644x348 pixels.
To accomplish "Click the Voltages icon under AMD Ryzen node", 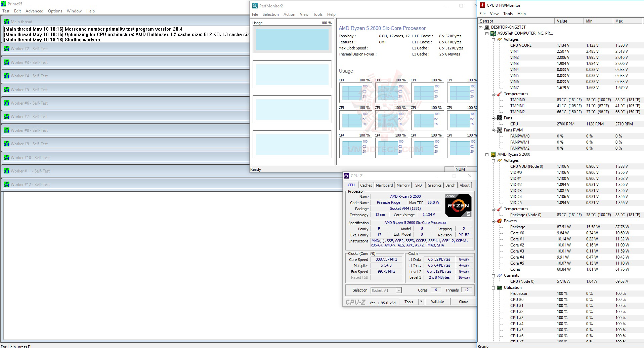I will 500,160.
